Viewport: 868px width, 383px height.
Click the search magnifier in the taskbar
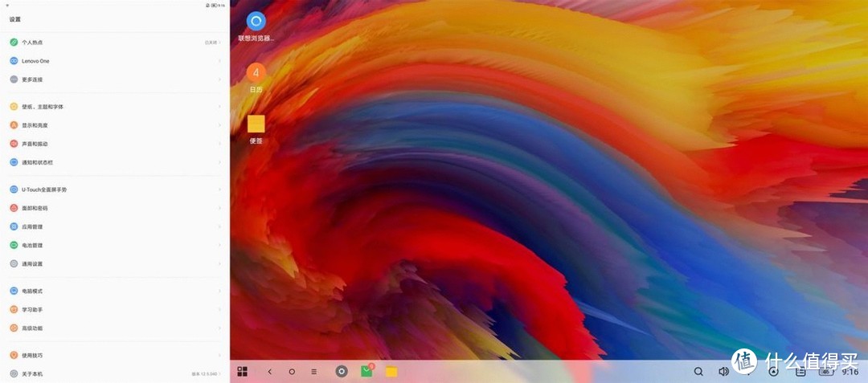(698, 372)
